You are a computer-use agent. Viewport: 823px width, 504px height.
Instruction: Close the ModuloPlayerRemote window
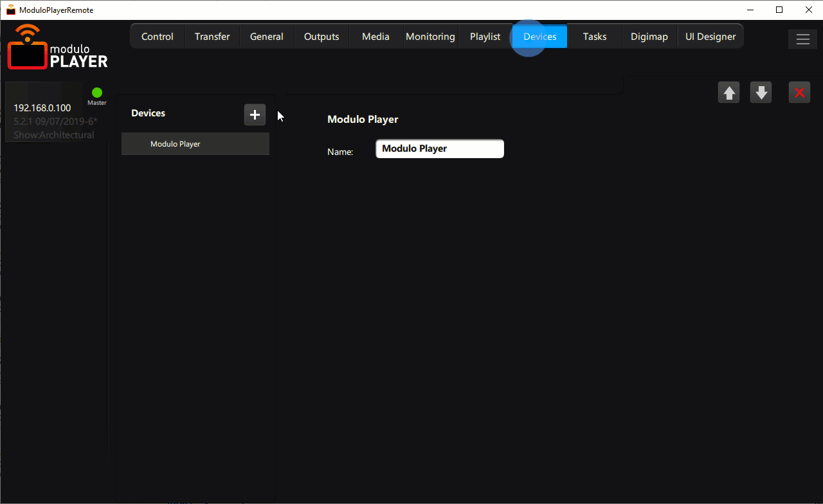(x=808, y=10)
